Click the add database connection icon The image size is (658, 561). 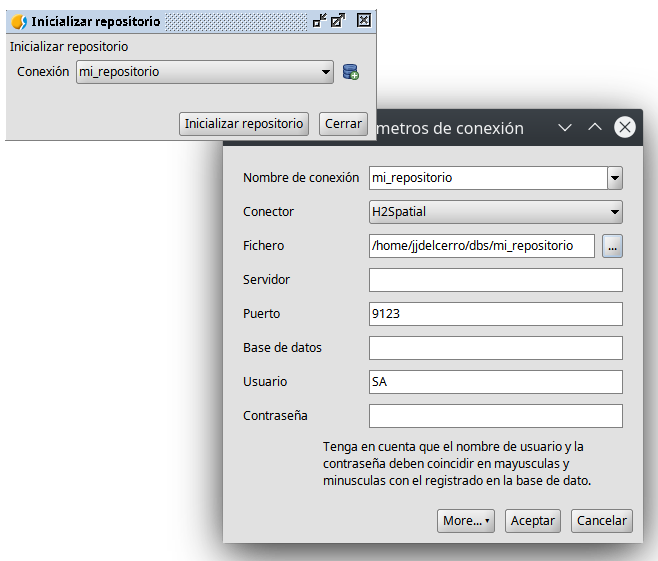tap(350, 72)
